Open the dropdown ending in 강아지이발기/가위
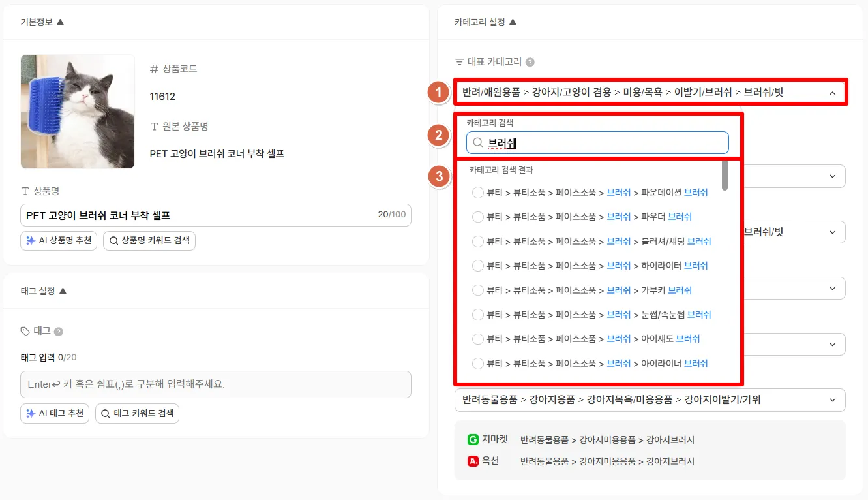This screenshot has width=868, height=500. click(650, 400)
